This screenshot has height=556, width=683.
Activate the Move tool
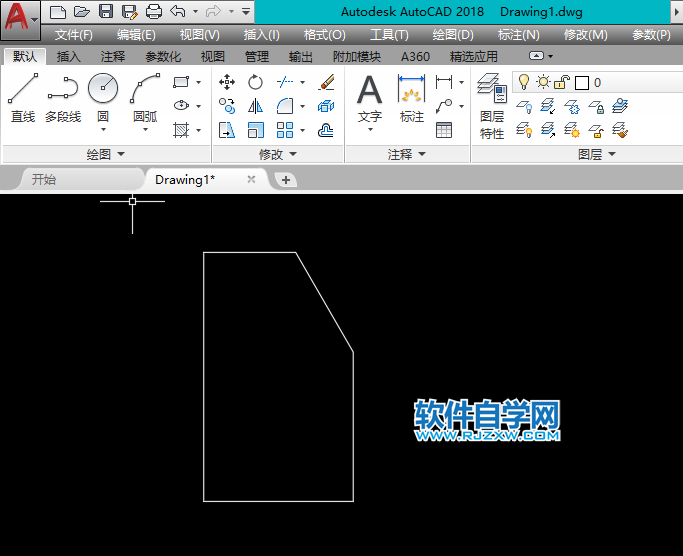(x=227, y=82)
